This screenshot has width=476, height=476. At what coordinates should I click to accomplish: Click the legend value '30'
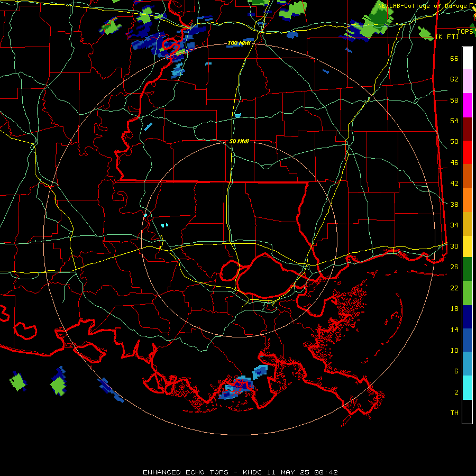pyautogui.click(x=454, y=246)
